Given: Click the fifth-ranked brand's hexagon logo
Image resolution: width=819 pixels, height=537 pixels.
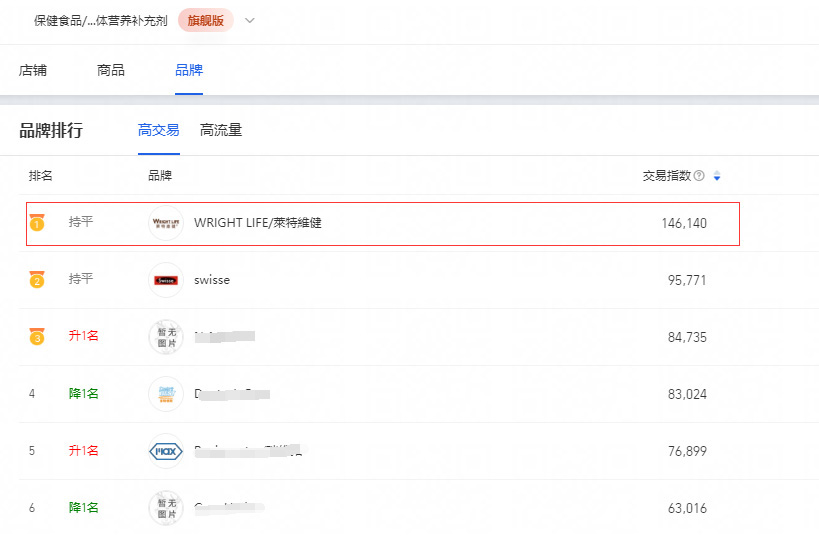Looking at the screenshot, I should coord(166,451).
